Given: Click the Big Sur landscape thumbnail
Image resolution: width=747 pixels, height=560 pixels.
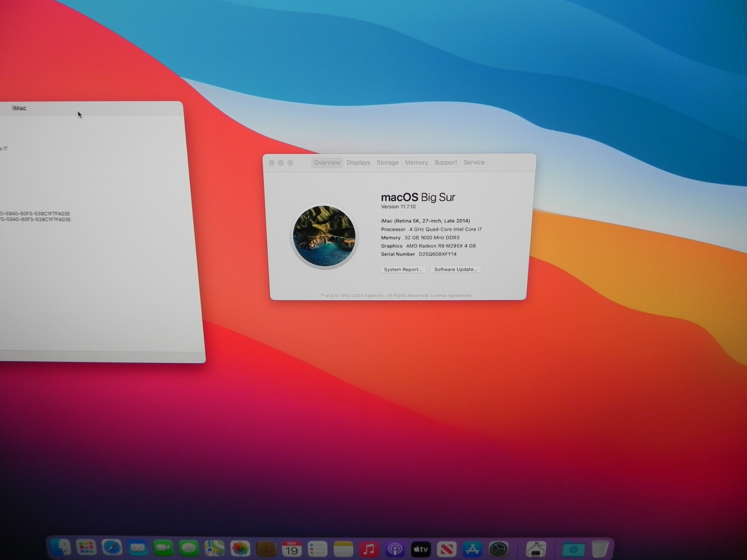Looking at the screenshot, I should tap(324, 236).
